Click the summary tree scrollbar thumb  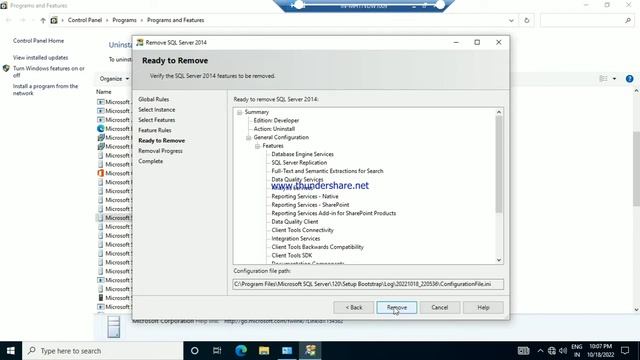[499, 164]
